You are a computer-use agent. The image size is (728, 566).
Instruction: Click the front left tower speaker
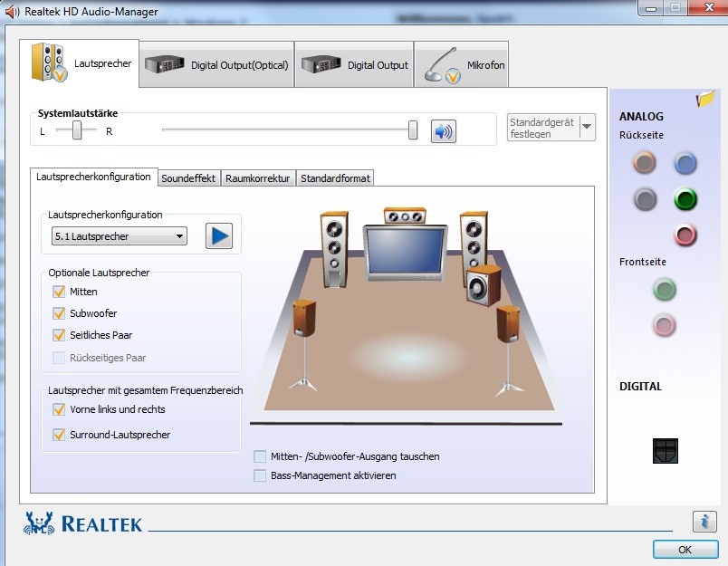click(334, 249)
